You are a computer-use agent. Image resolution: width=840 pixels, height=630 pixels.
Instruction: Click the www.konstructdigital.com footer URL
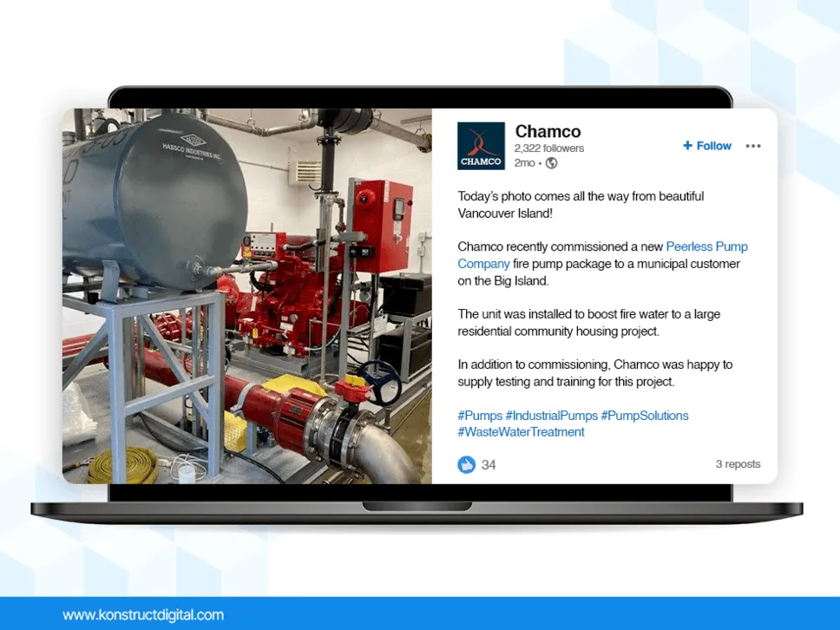click(143, 614)
